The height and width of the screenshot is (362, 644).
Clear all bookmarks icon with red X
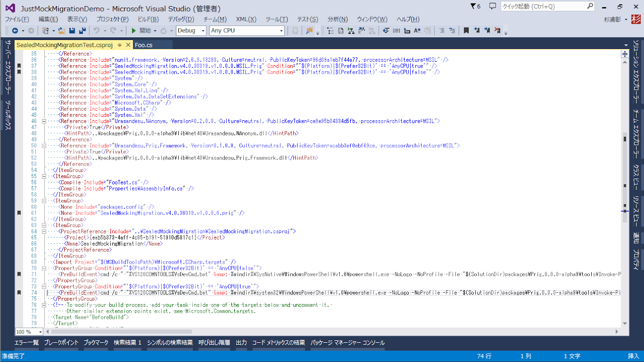(498, 30)
